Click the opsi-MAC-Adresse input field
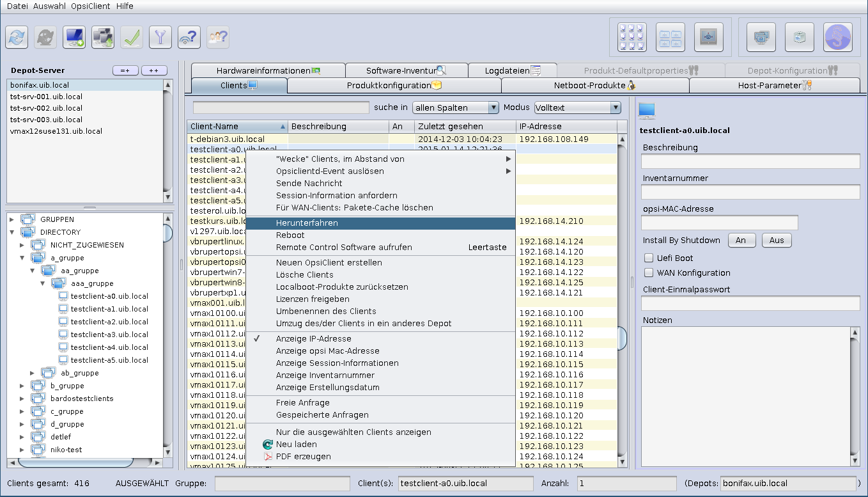The image size is (868, 497). (720, 223)
